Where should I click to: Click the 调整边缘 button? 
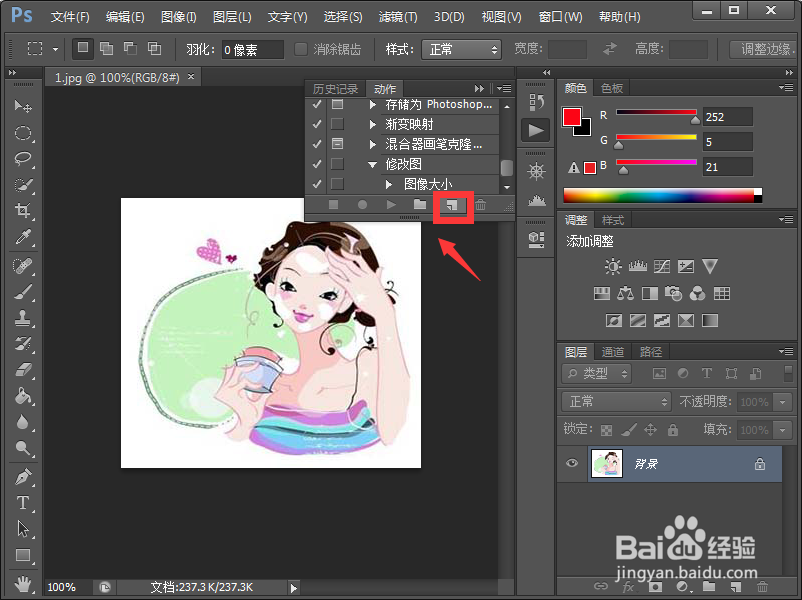pos(764,48)
